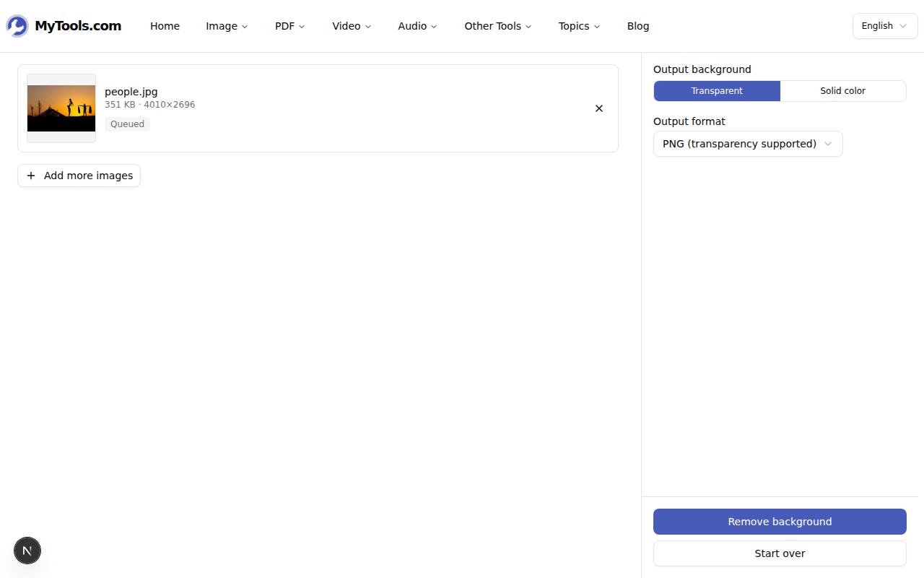Click the Start over button
This screenshot has height=578, width=924.
(x=780, y=553)
